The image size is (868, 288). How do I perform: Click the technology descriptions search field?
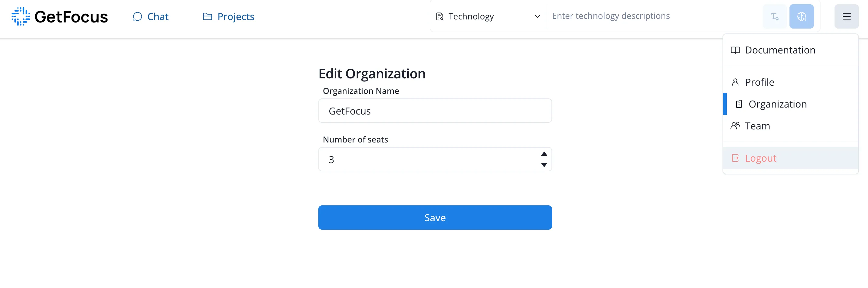[654, 16]
